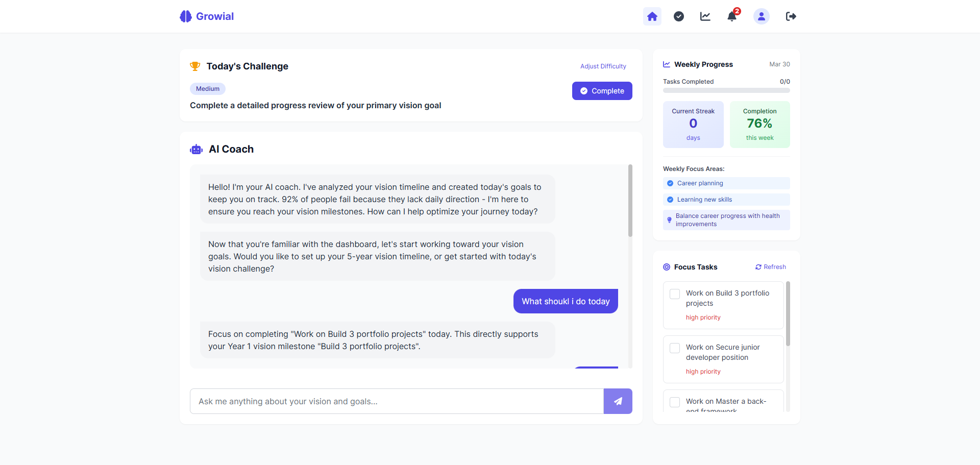Click the Medium difficulty badge
The height and width of the screenshot is (465, 980).
208,89
